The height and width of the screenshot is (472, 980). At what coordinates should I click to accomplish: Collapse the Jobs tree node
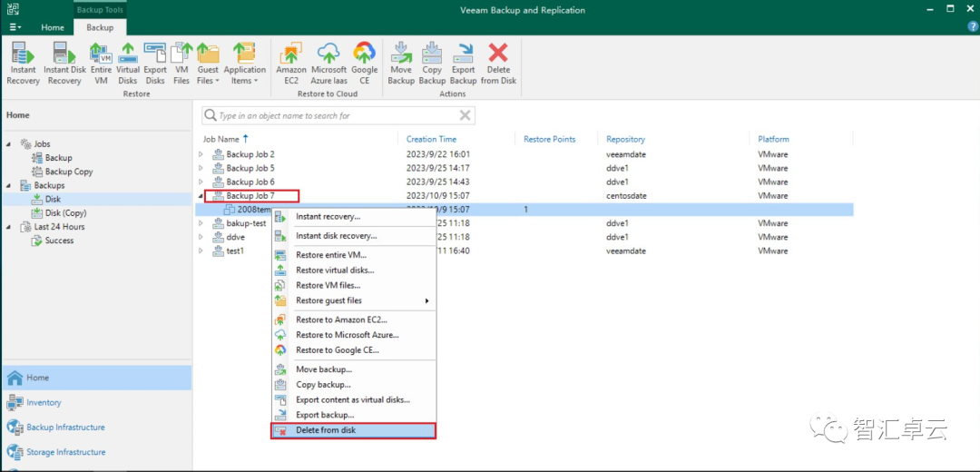tap(9, 143)
